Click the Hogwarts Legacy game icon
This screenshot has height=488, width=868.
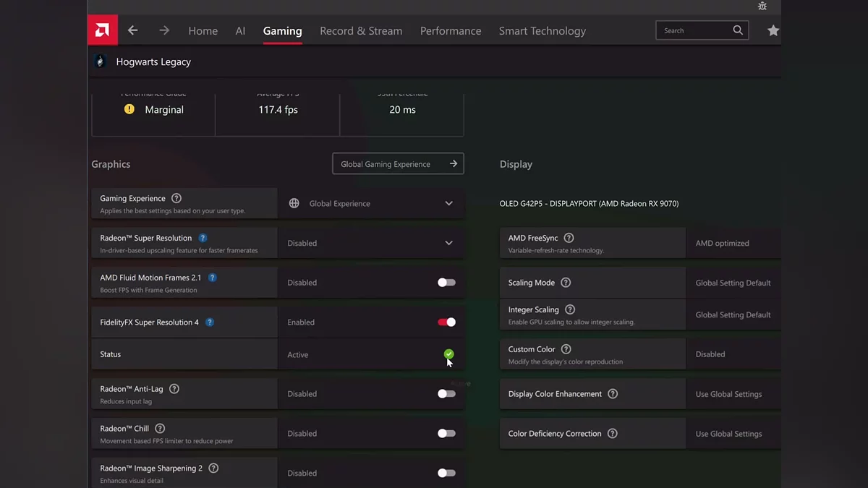point(101,62)
